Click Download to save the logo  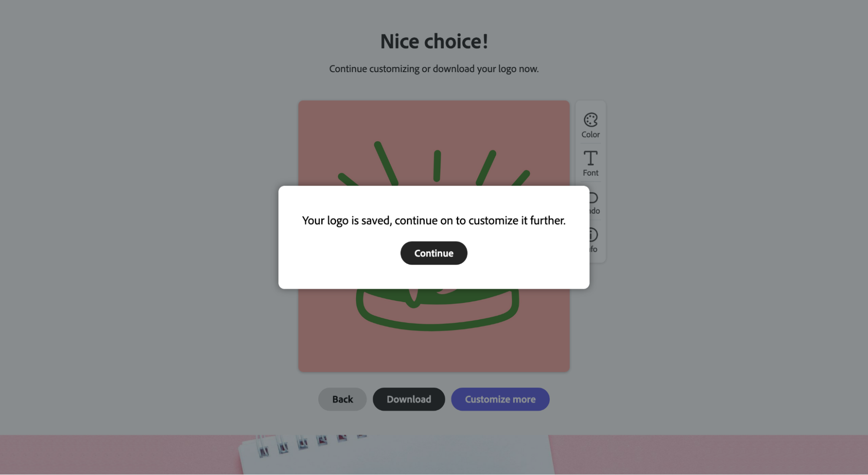[x=409, y=399]
